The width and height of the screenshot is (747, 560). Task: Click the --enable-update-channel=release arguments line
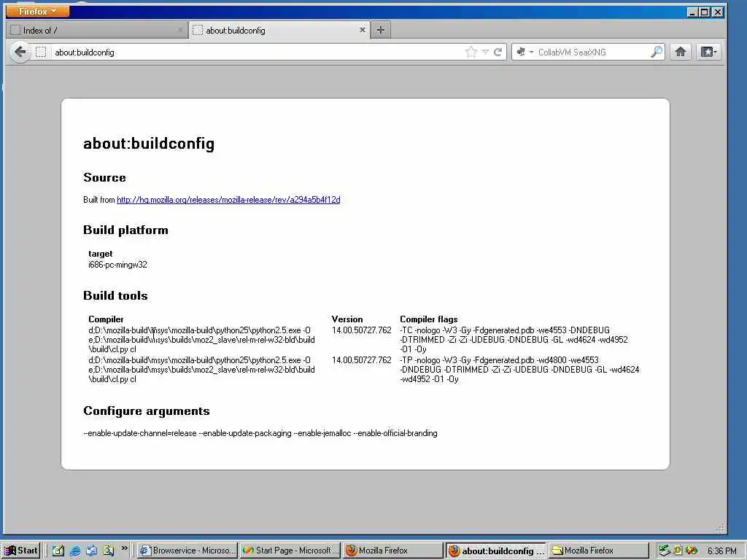pos(260,433)
